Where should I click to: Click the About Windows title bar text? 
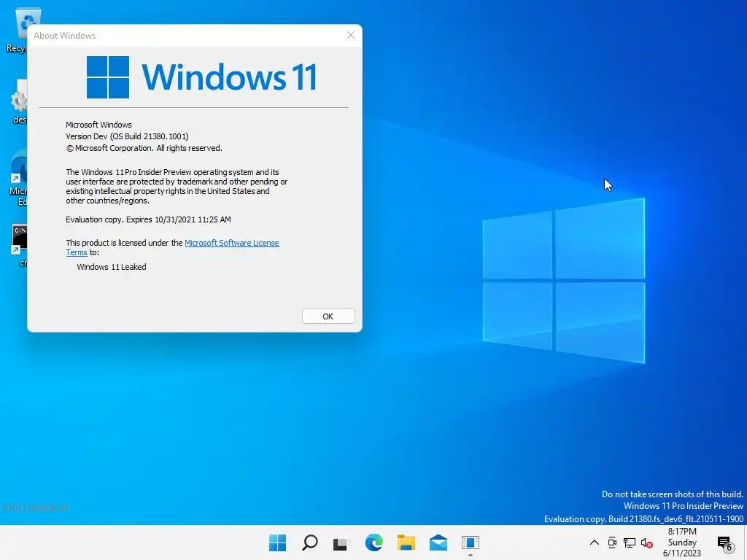(x=64, y=36)
